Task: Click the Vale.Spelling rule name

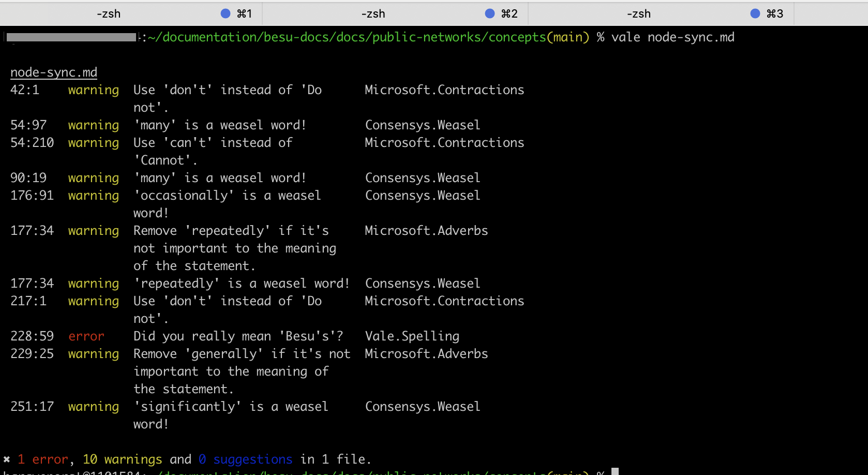Action: [412, 336]
